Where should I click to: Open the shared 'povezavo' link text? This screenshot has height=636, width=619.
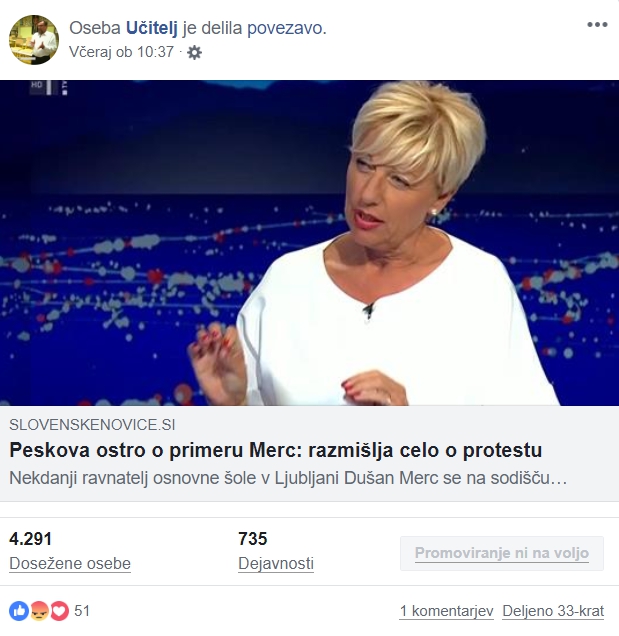pyautogui.click(x=286, y=28)
